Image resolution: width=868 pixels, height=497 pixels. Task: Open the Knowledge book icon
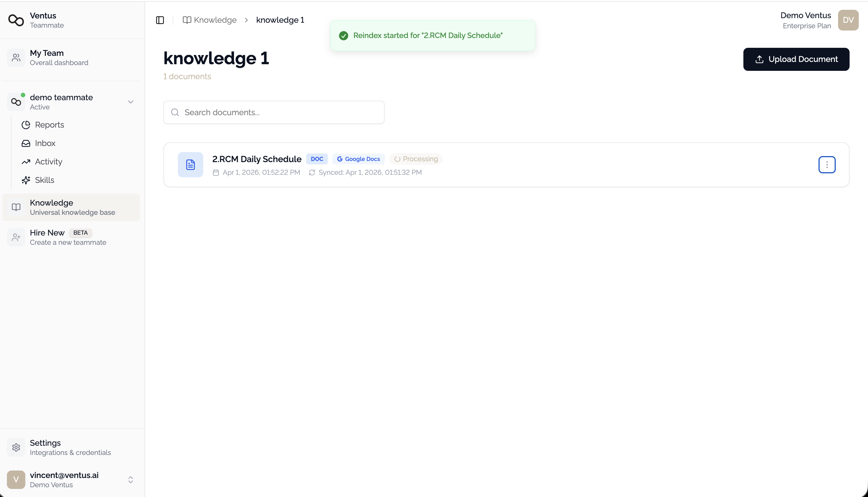click(16, 207)
